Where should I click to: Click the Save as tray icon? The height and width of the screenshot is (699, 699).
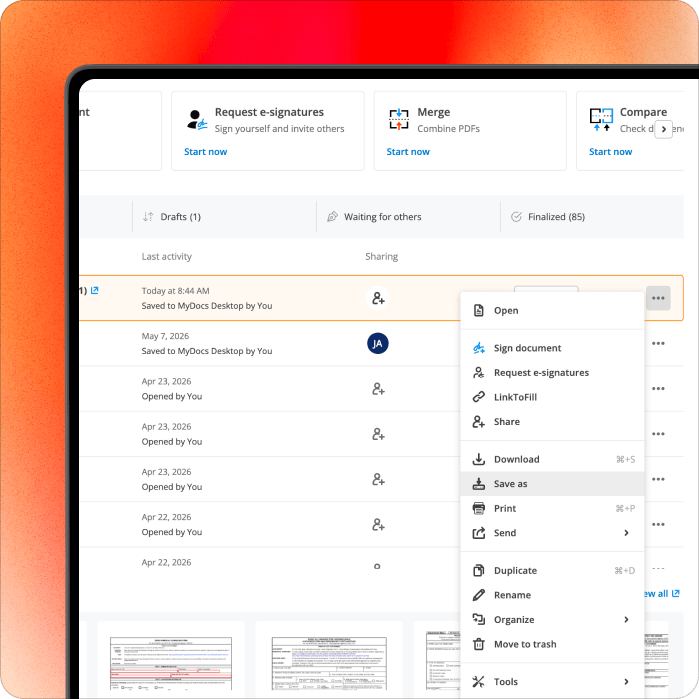click(478, 484)
